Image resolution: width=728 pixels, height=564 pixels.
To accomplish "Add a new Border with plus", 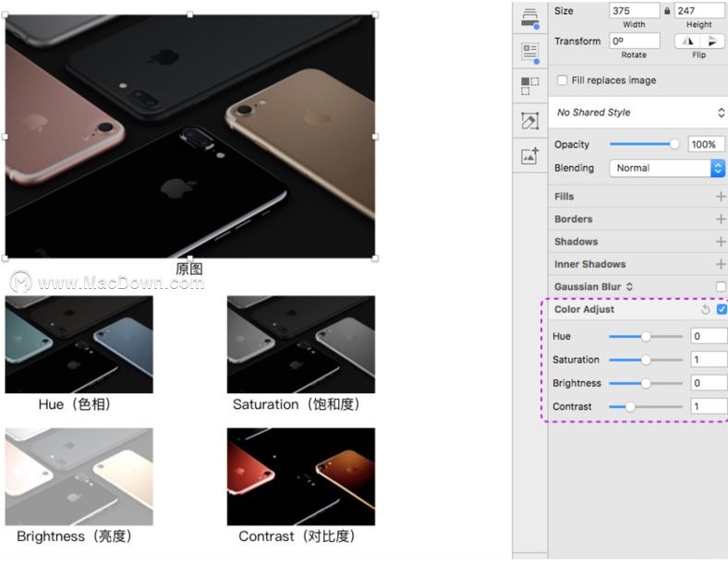I will coord(721,219).
